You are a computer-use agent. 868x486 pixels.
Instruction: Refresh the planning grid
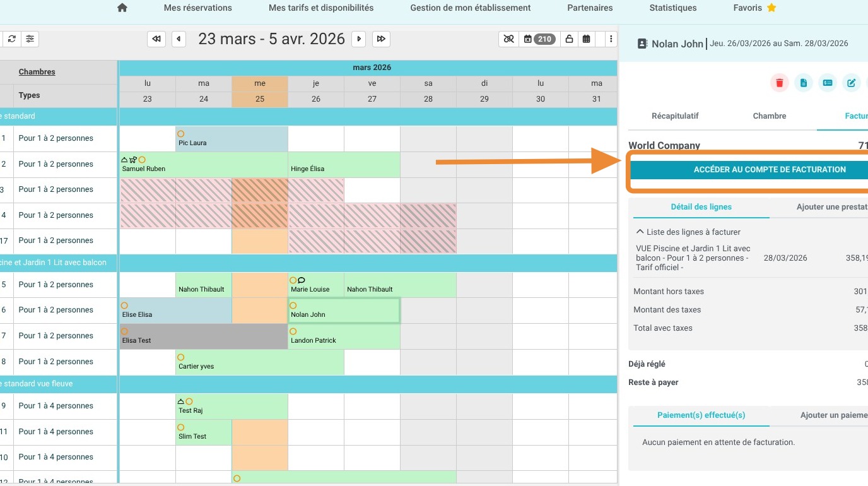[12, 39]
